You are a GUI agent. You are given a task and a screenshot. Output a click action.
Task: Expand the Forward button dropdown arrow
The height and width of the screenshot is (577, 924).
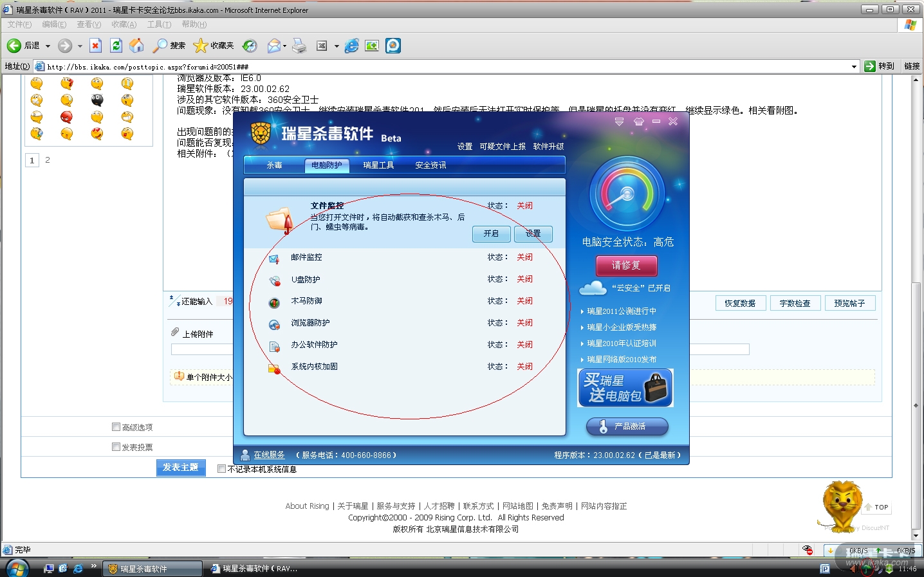pyautogui.click(x=80, y=46)
